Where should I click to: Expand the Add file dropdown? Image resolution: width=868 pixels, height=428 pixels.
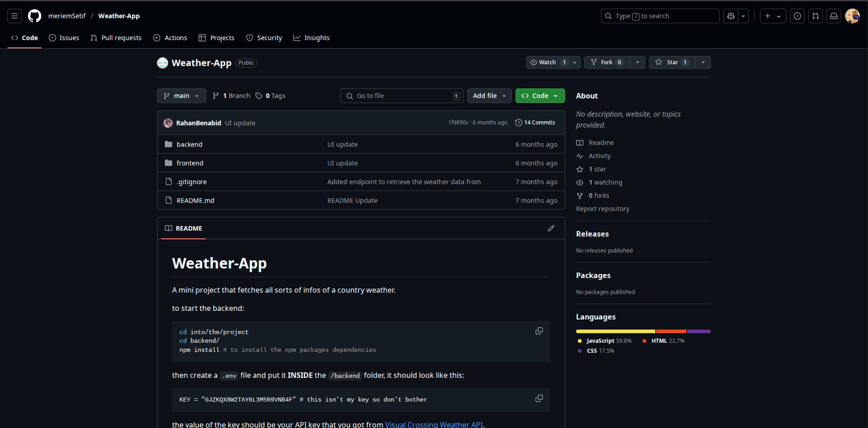click(489, 96)
